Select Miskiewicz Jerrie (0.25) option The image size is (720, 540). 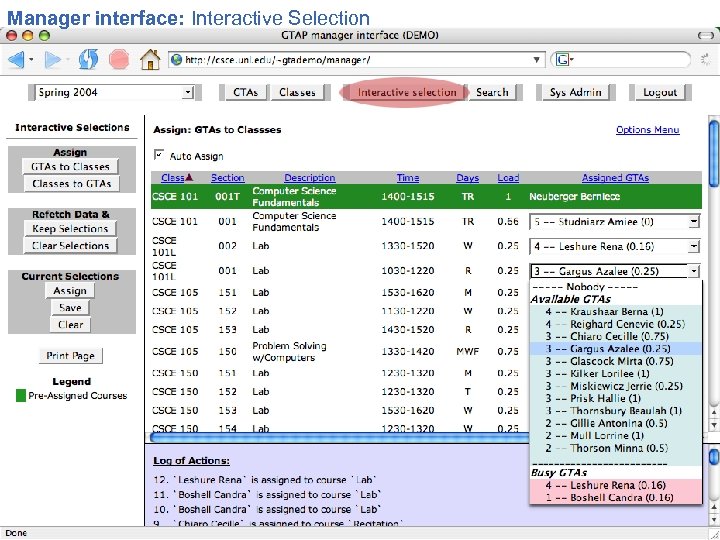coord(615,386)
